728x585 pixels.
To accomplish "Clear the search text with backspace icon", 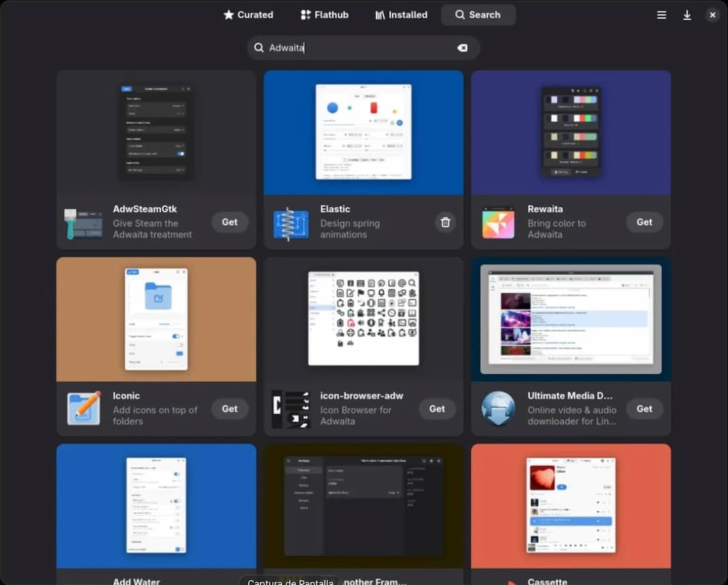I will coord(463,48).
